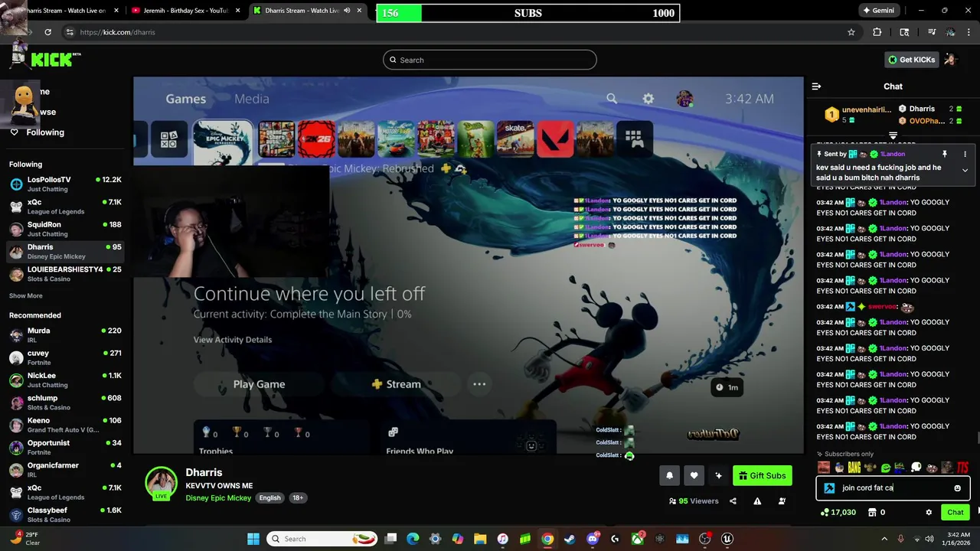Select the BANG emote
Screen dimensions: 980x551
pos(854,468)
